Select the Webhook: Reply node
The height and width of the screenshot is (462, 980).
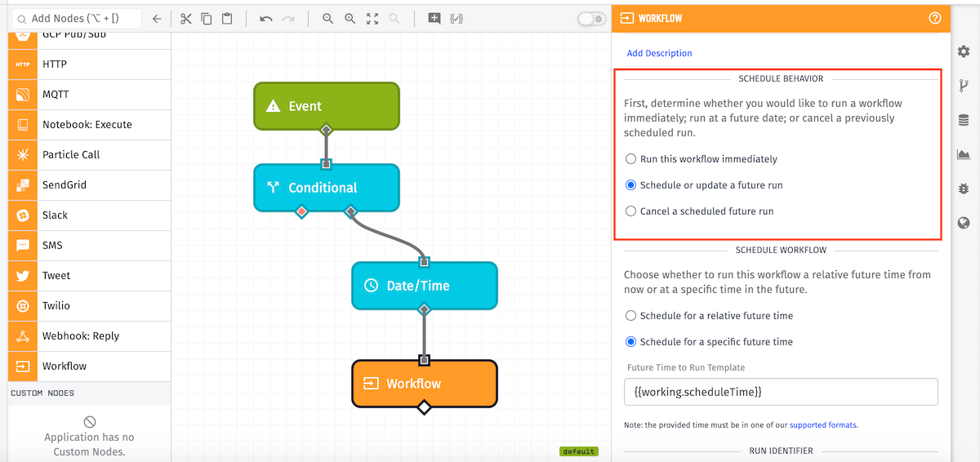point(89,336)
